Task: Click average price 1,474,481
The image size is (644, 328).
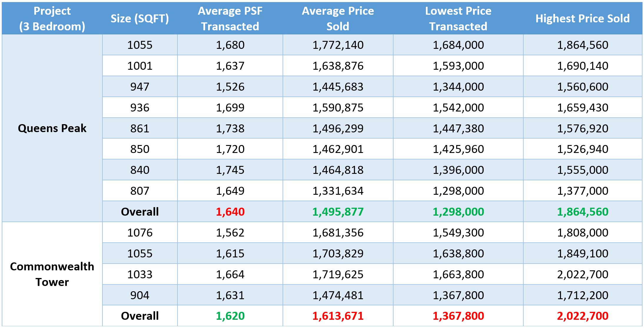Action: (338, 295)
